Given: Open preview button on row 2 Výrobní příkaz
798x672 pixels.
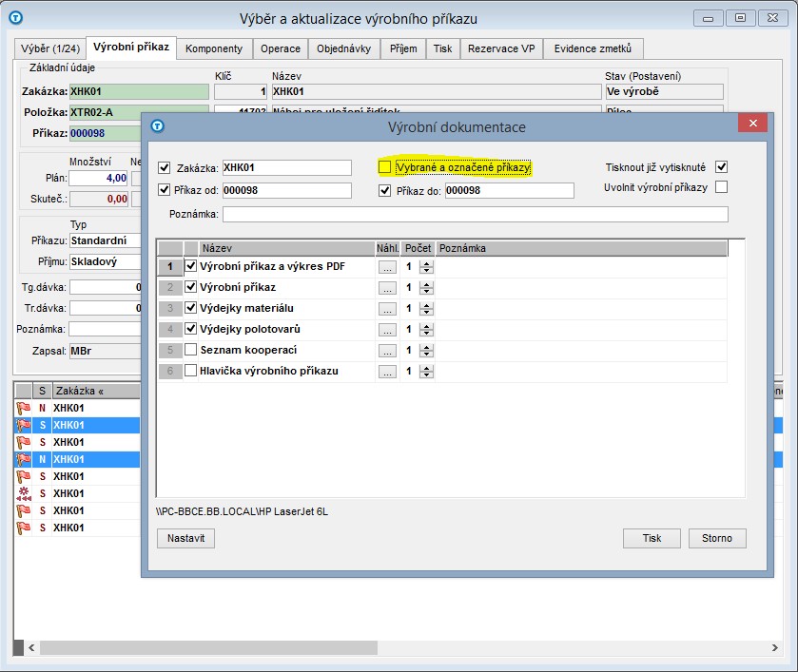Looking at the screenshot, I should [x=387, y=288].
